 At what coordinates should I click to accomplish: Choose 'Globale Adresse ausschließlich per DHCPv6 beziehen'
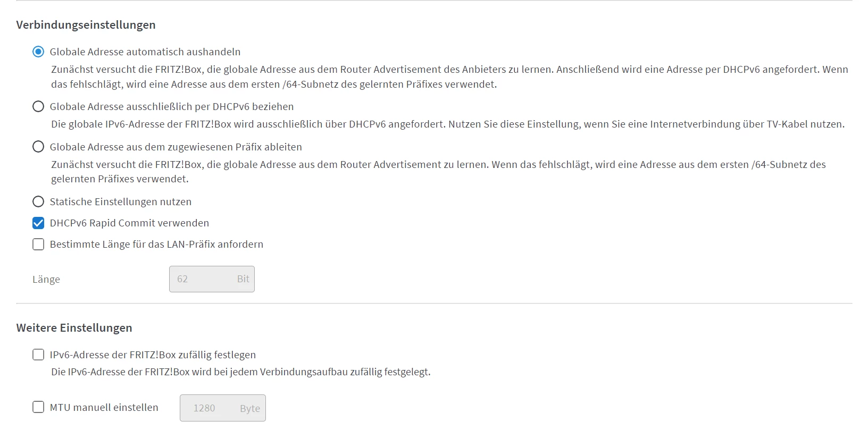point(38,106)
